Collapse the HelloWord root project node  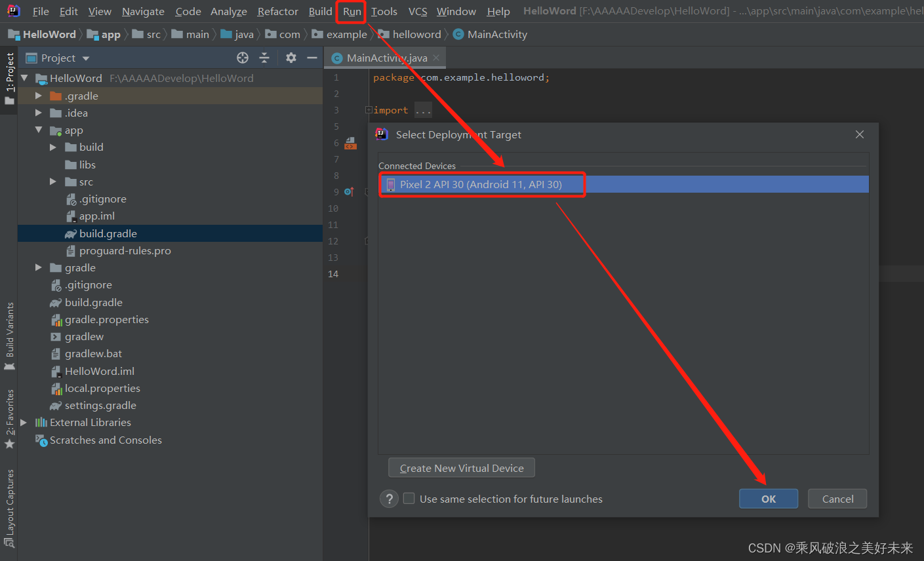[x=24, y=78]
